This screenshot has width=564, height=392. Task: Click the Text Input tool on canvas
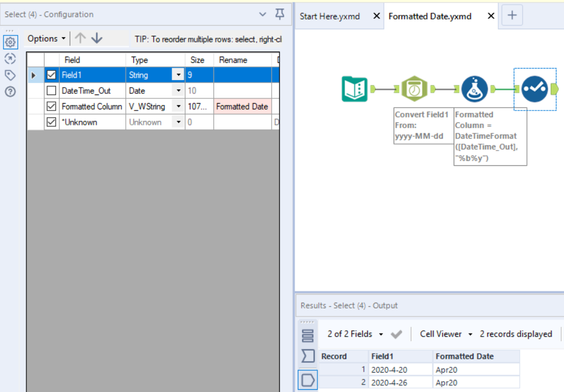click(355, 89)
